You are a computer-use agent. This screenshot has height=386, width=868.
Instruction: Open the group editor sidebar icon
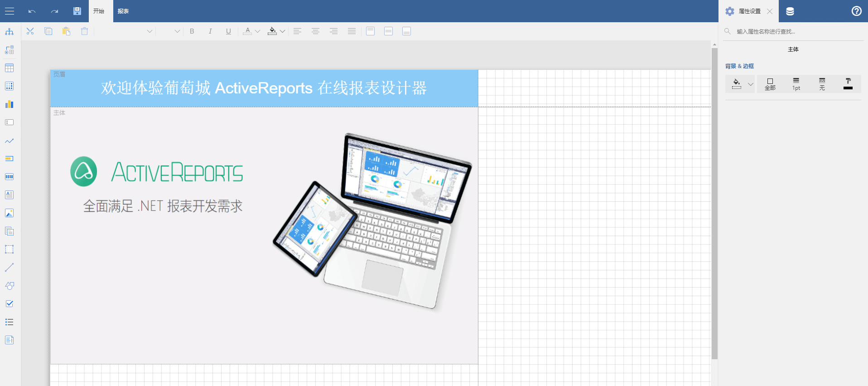point(9,50)
